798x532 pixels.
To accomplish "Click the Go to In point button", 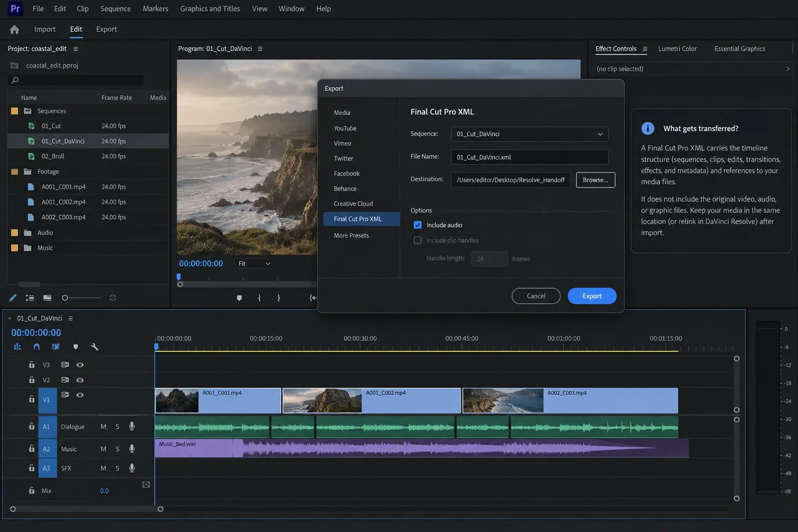I will pos(312,298).
